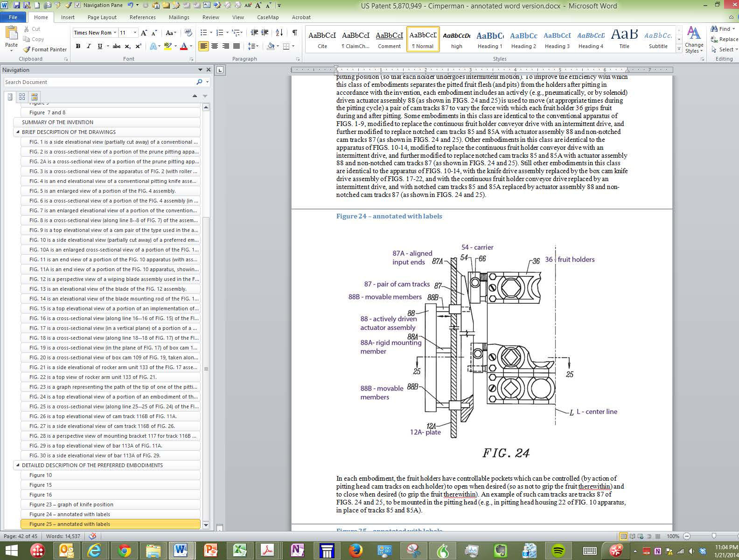Screen dimensions: 739x560
Task: Click the Shading paint bucket
Action: 271,46
